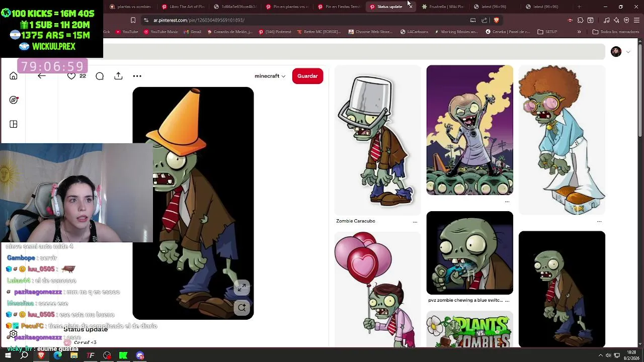This screenshot has height=362, width=644.
Task: Open File Explorer from the taskbar
Action: tap(74, 355)
